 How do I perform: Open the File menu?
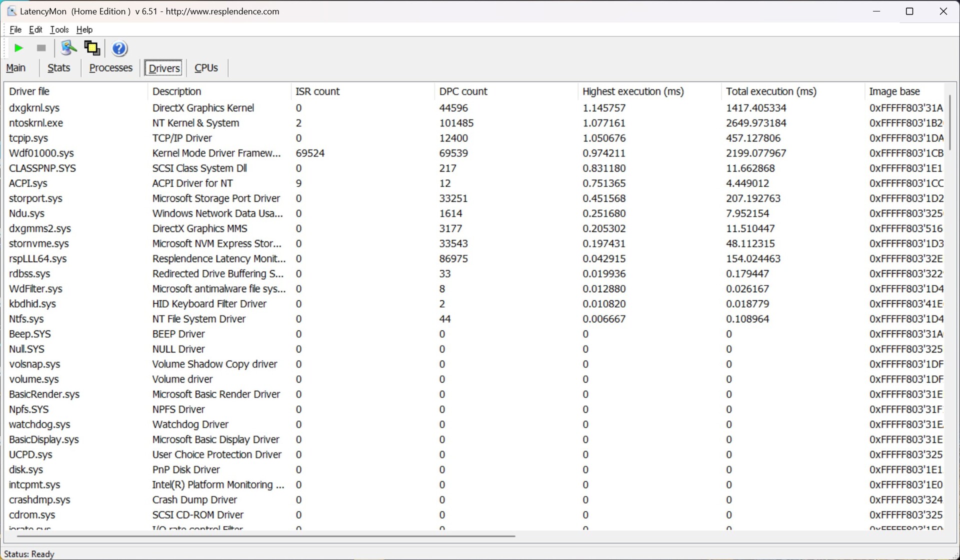15,29
